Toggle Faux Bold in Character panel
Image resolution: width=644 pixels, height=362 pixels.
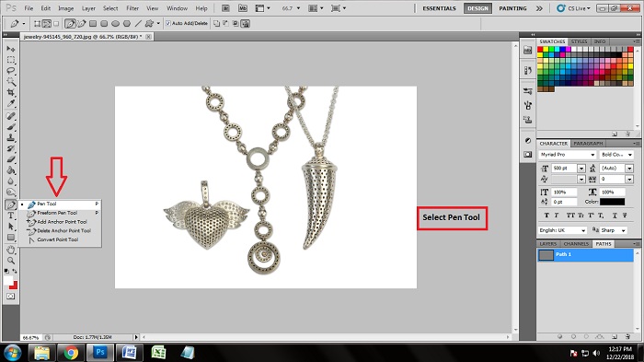(546, 216)
